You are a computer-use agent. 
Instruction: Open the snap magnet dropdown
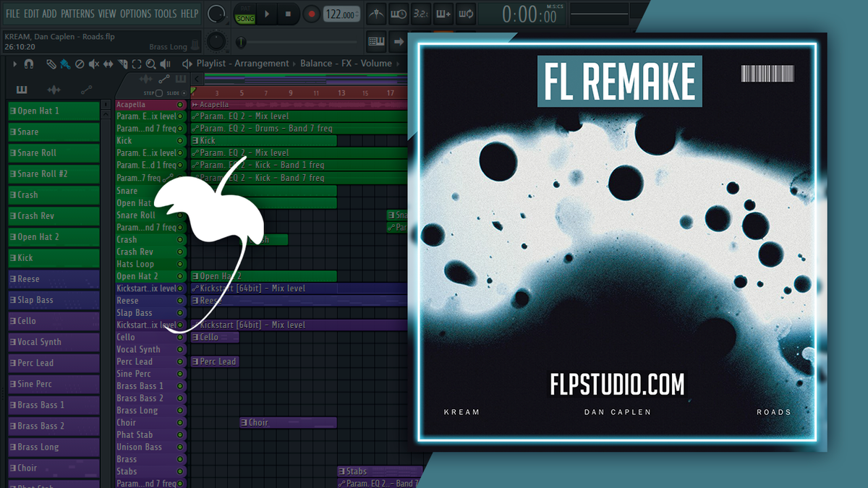(29, 64)
